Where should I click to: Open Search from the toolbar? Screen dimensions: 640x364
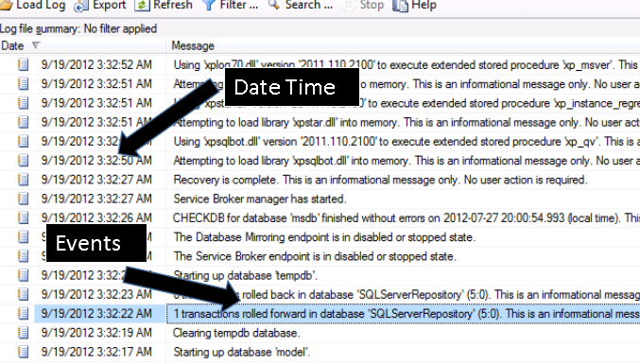[300, 6]
